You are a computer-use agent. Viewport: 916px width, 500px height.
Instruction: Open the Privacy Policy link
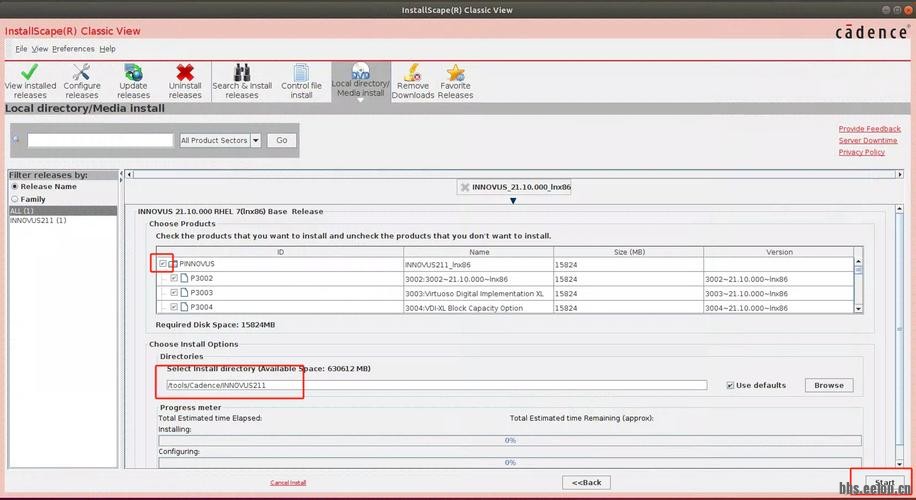coord(862,152)
